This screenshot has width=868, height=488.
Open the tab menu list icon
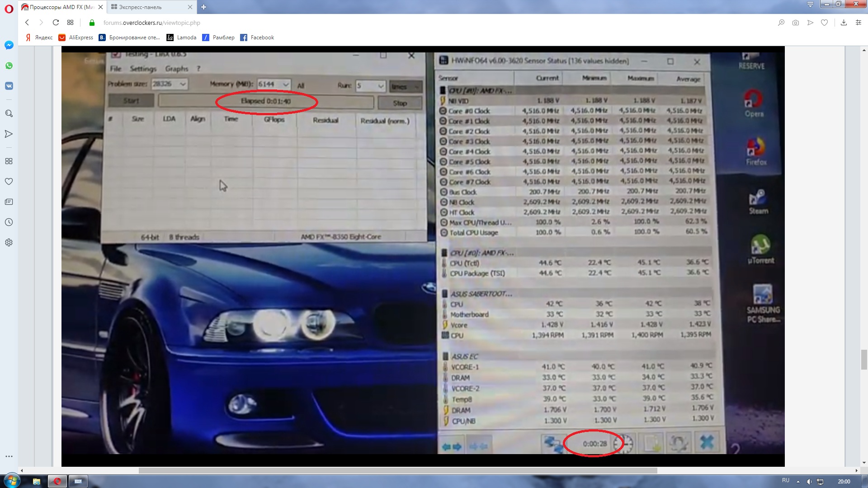pos(810,5)
